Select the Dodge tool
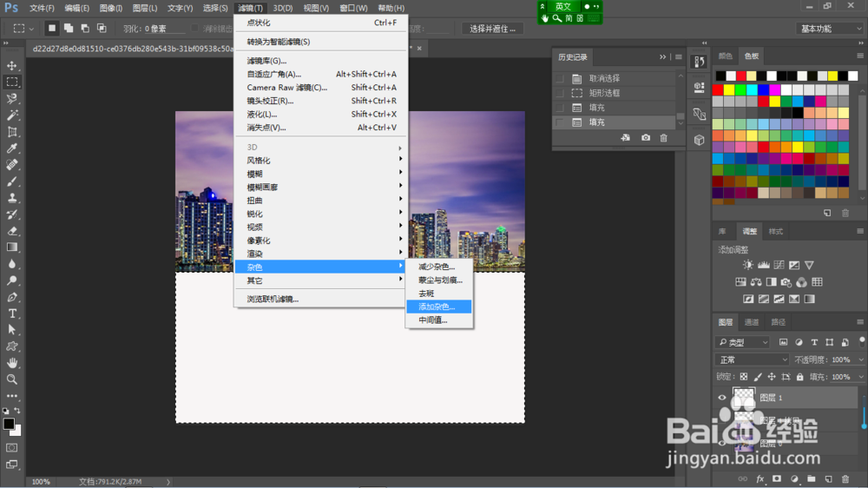Image resolution: width=868 pixels, height=488 pixels. pos(11,280)
